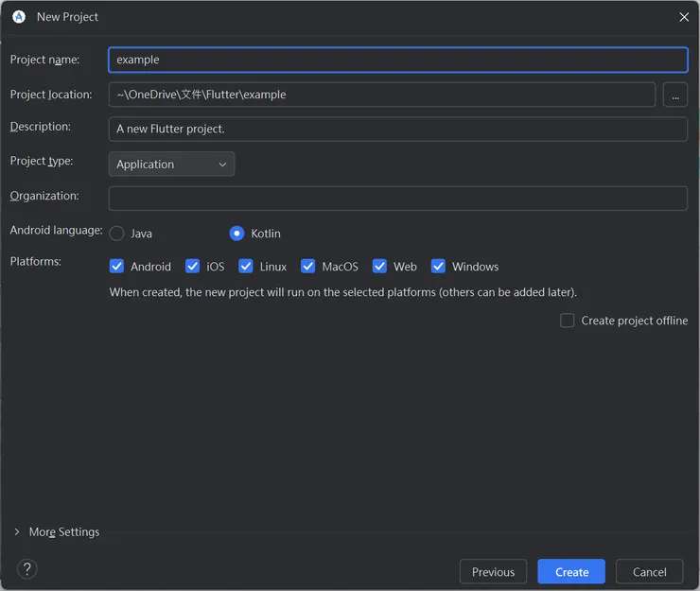Enable Create project offline checkbox

tap(568, 321)
